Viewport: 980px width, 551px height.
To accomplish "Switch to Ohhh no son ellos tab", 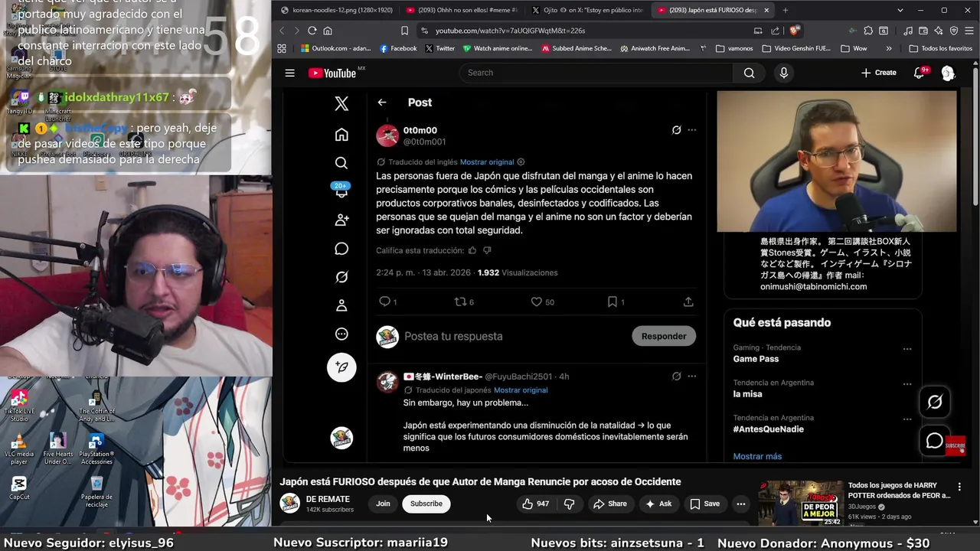I will coord(461,10).
